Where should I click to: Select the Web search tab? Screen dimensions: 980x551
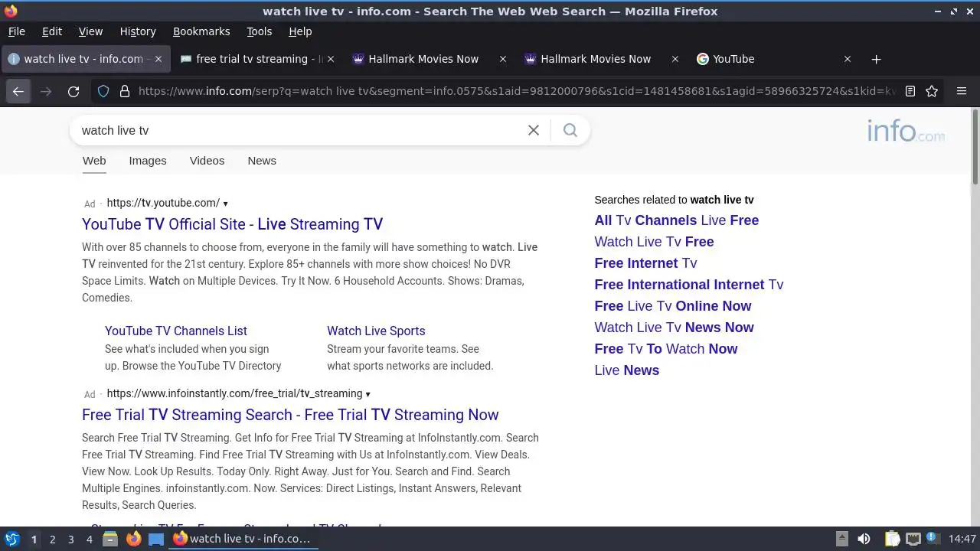point(94,161)
